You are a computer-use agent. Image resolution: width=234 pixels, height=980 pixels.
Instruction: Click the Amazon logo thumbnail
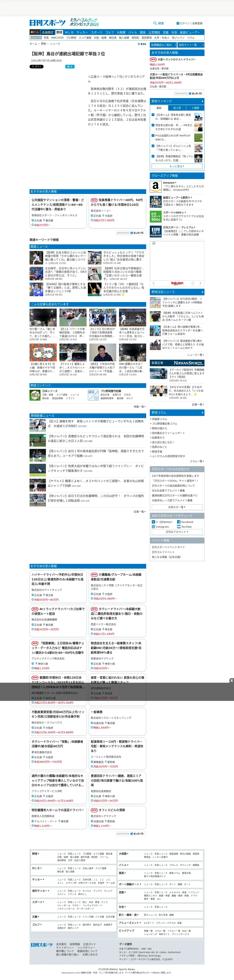point(155,187)
